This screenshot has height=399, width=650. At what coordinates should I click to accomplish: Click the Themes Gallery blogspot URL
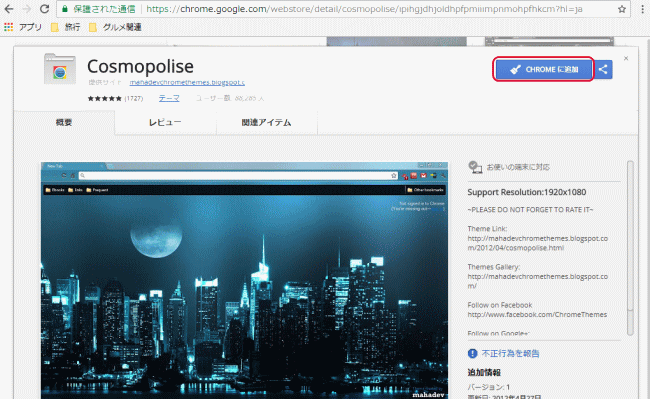538,281
